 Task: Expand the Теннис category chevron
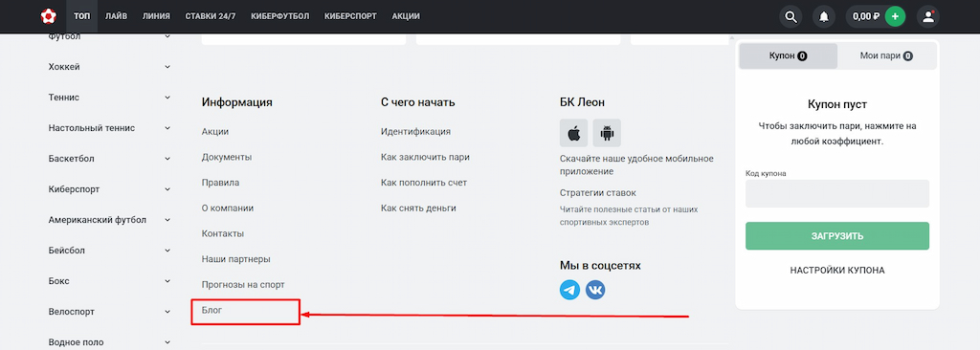click(167, 98)
